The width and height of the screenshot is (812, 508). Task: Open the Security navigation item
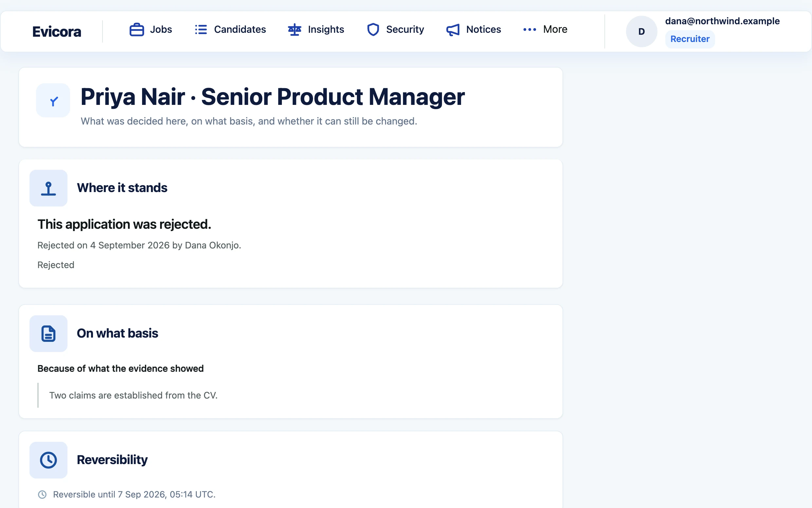395,29
